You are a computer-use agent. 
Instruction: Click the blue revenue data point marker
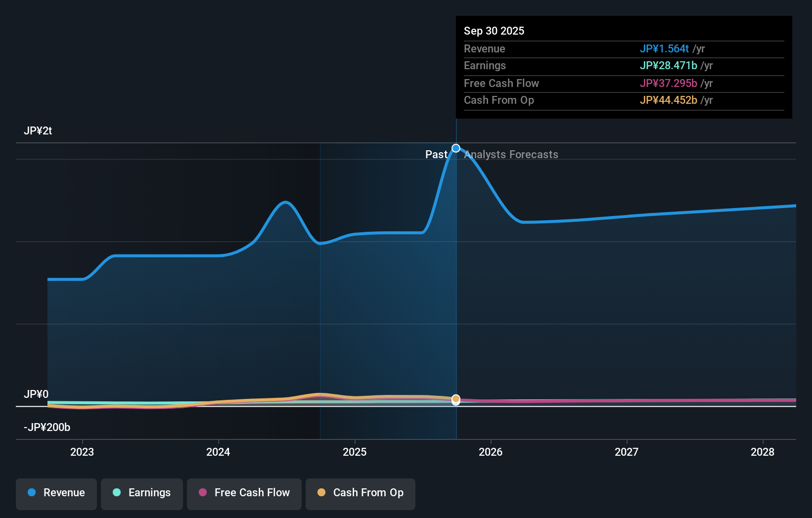(x=456, y=148)
